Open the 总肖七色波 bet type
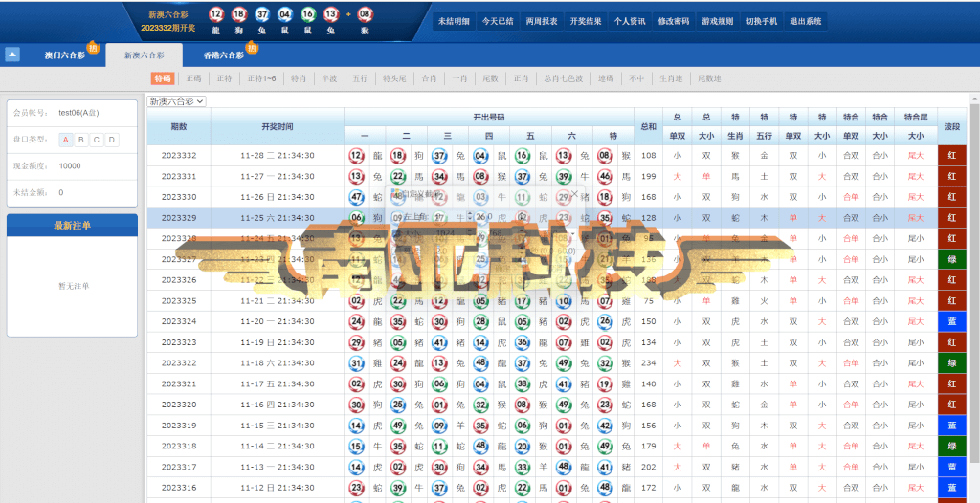980x503 pixels. (563, 78)
